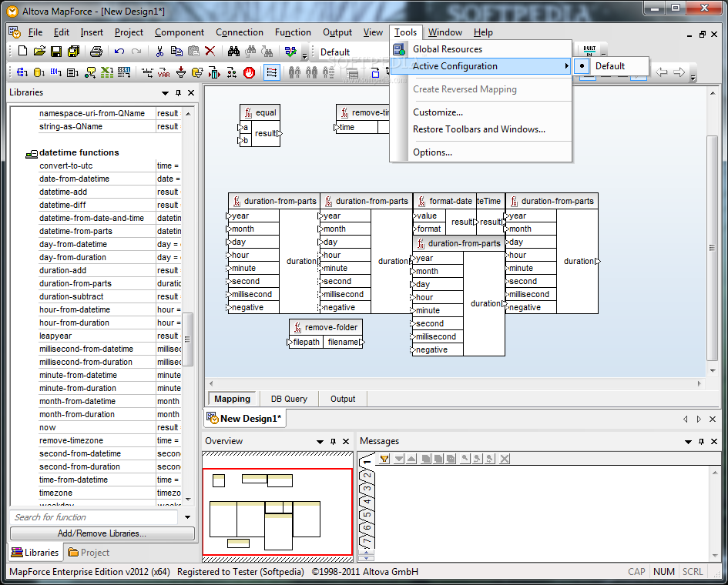Insert Excel file component icon
The height and width of the screenshot is (585, 728).
(107, 72)
